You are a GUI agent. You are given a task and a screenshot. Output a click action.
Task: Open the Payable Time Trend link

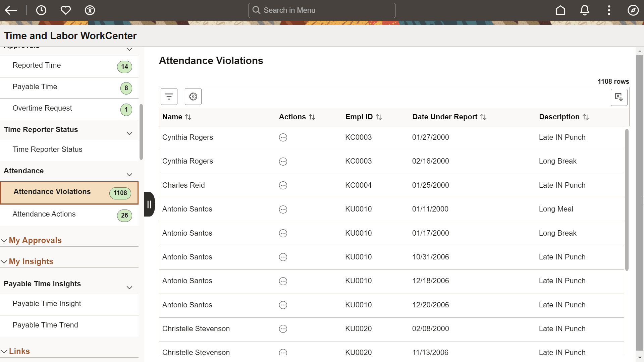(45, 325)
